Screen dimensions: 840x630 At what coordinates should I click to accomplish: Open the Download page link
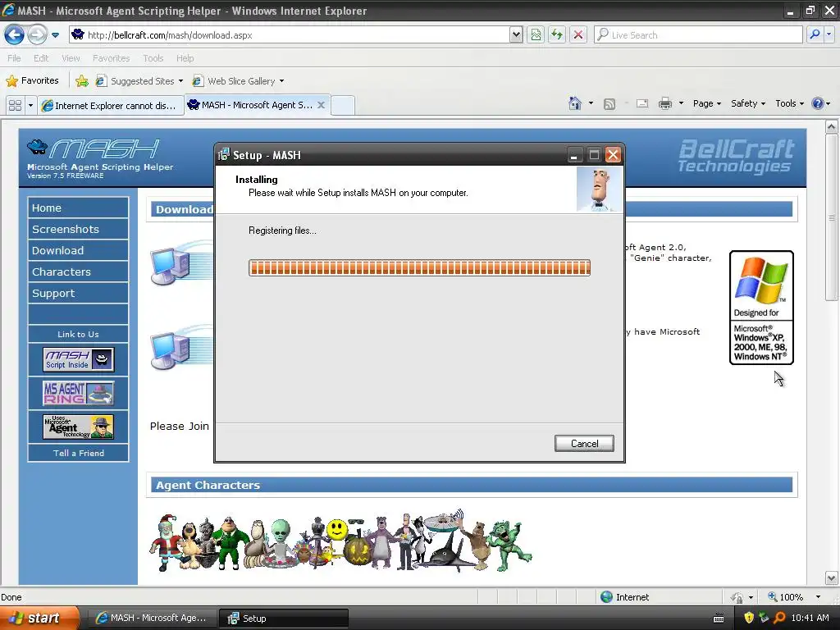[x=78, y=251]
